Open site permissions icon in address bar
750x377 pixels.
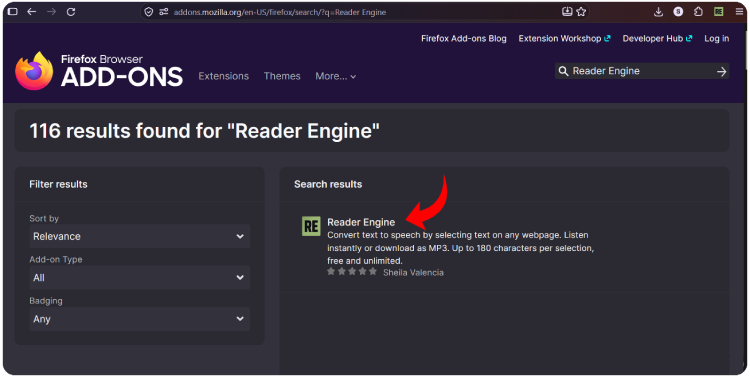(164, 12)
